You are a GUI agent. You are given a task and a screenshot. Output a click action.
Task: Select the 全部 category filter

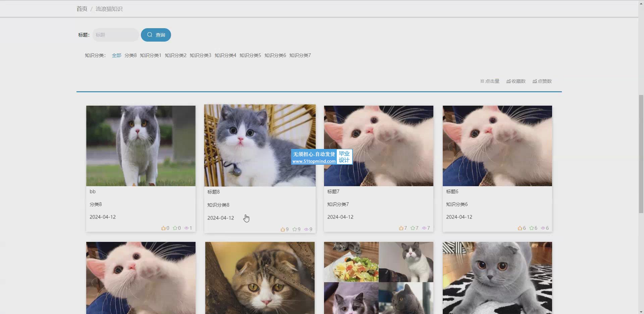coord(116,55)
